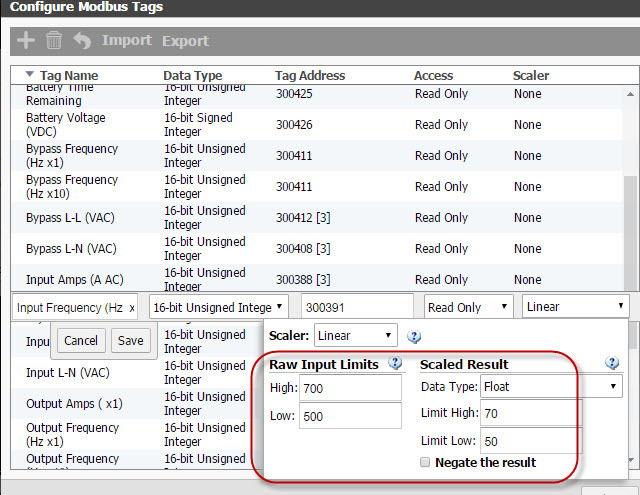Select the Battery Time Remaining row
The width and height of the screenshot is (640, 495).
click(317, 97)
